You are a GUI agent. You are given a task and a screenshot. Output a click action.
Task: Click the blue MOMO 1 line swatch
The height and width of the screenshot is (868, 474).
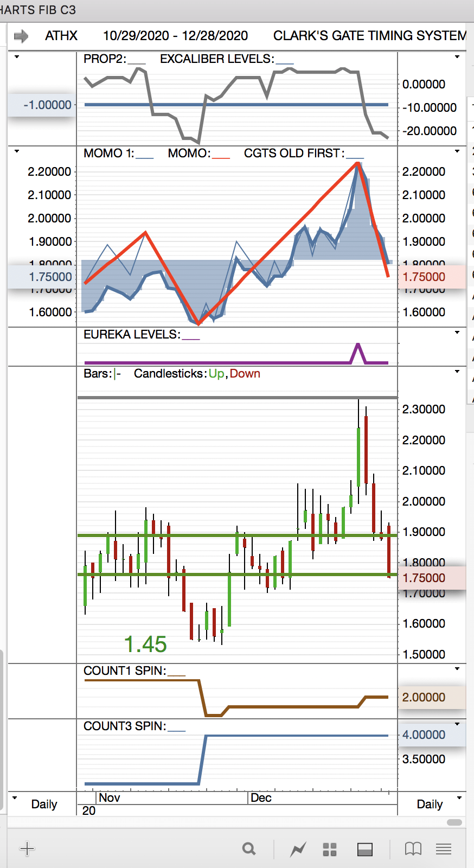click(144, 158)
